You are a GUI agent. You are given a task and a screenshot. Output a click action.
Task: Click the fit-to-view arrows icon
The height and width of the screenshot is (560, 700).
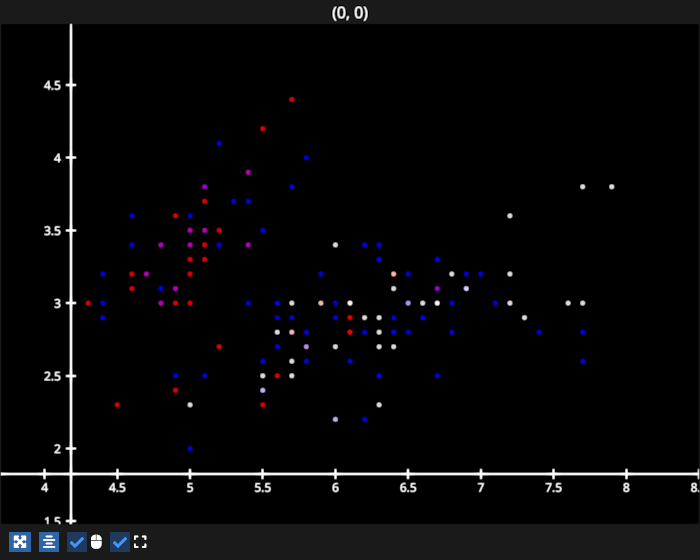pyautogui.click(x=19, y=542)
